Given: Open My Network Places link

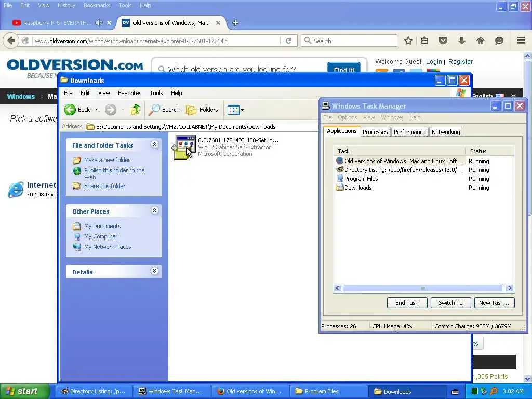Looking at the screenshot, I should 108,247.
